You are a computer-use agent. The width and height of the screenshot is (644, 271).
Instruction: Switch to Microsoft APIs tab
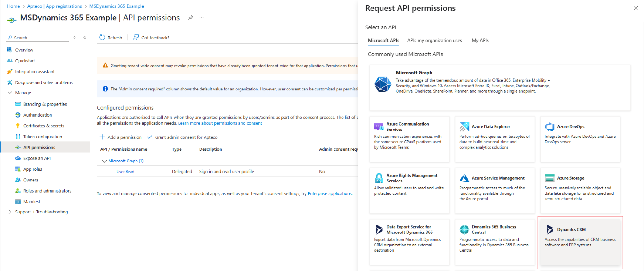click(383, 40)
